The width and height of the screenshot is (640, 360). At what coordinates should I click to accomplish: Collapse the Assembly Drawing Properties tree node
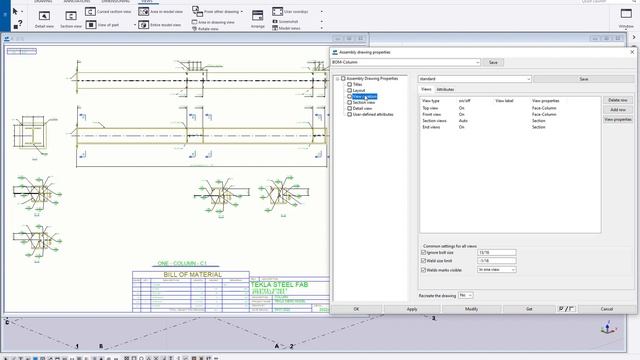pos(338,79)
